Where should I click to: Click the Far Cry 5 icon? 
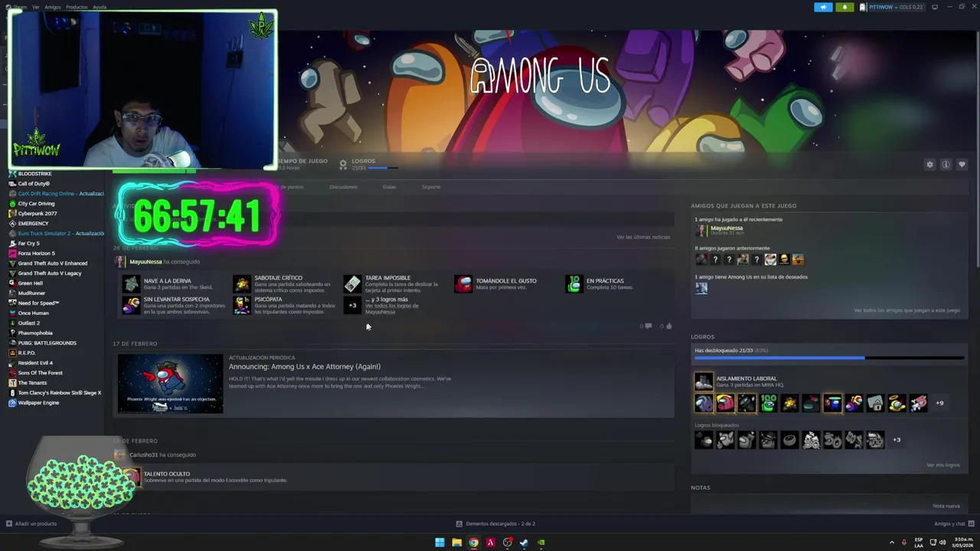tap(12, 243)
